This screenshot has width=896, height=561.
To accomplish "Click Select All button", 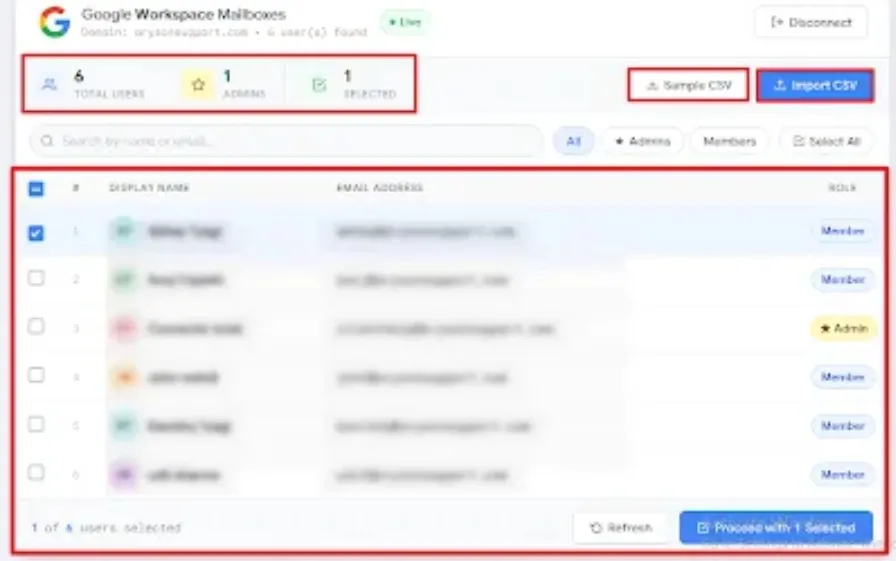I will point(827,141).
